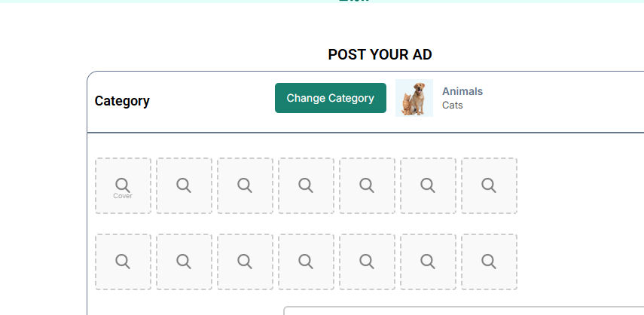
Task: Click the Animals category thumbnail image
Action: (x=414, y=98)
